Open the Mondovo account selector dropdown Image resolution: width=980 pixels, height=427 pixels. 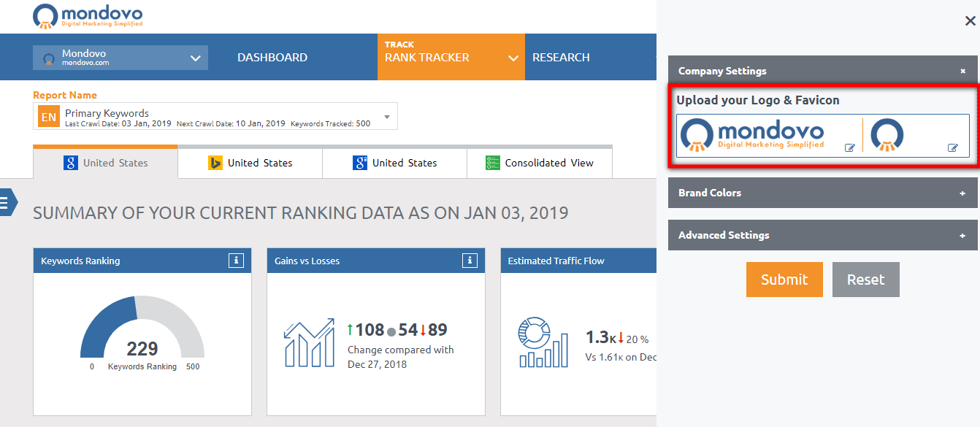[x=120, y=58]
